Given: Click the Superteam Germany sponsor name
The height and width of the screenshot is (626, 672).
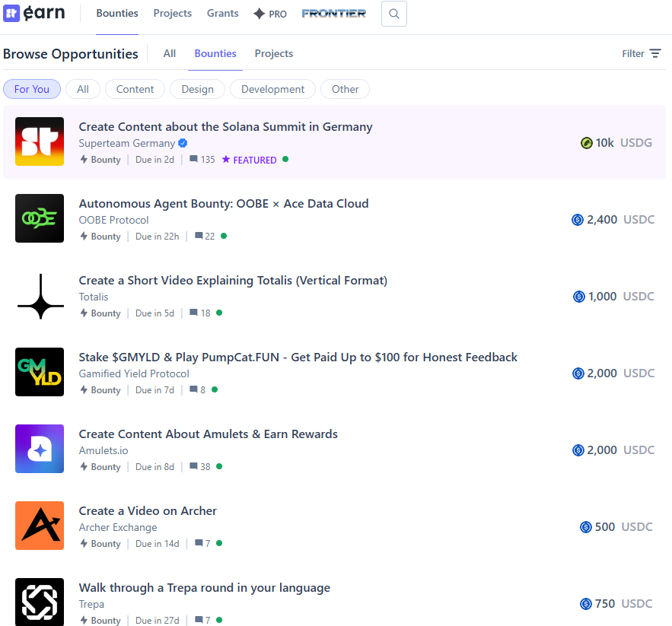Looking at the screenshot, I should click(x=127, y=143).
